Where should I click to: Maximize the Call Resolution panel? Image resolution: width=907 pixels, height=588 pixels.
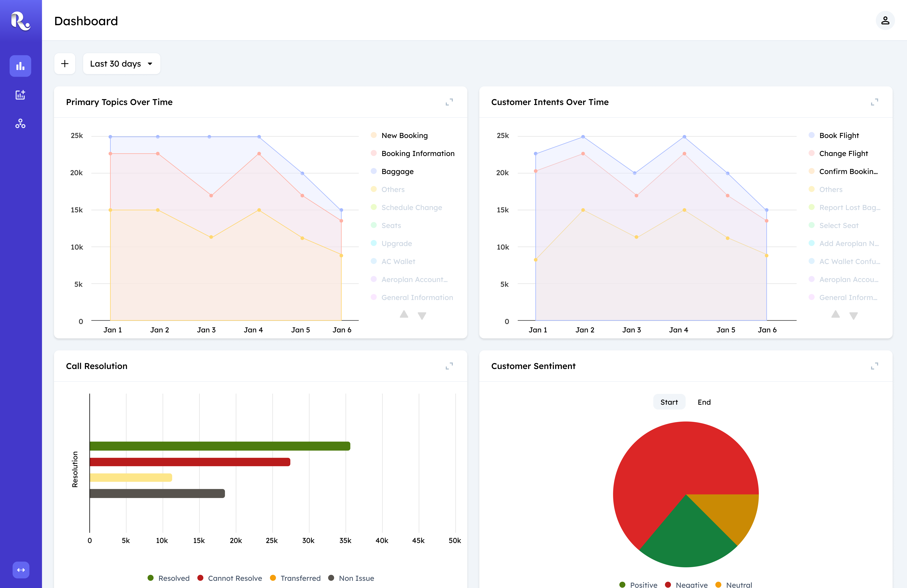point(449,366)
